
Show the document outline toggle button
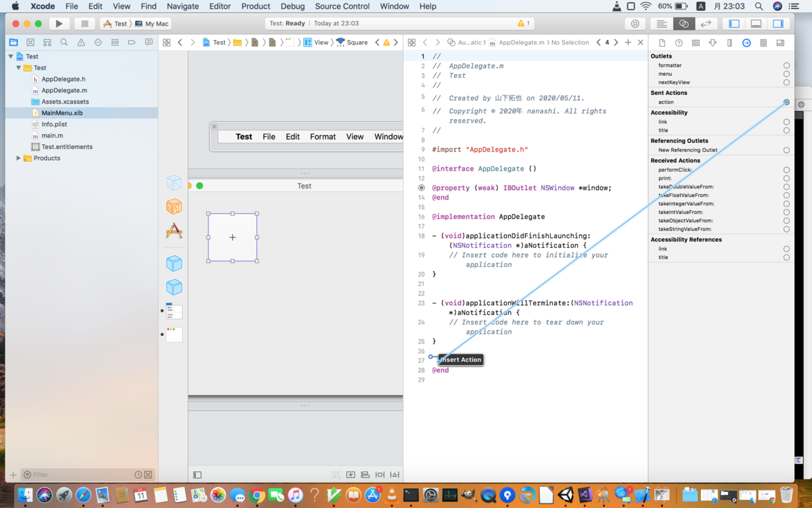(x=198, y=475)
